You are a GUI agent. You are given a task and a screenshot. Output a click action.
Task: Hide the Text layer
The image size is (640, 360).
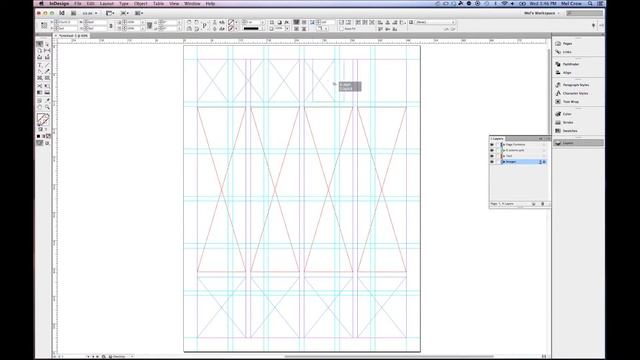click(x=492, y=156)
